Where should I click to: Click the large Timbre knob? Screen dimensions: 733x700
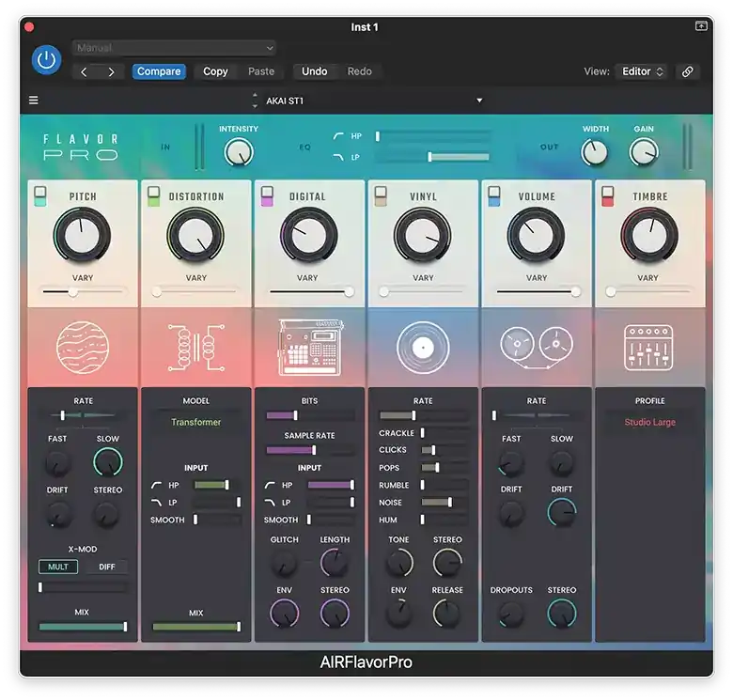[648, 236]
